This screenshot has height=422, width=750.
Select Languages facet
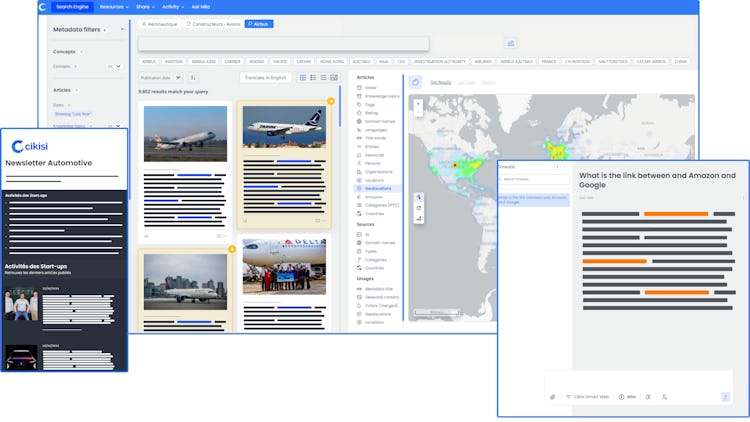tap(372, 130)
